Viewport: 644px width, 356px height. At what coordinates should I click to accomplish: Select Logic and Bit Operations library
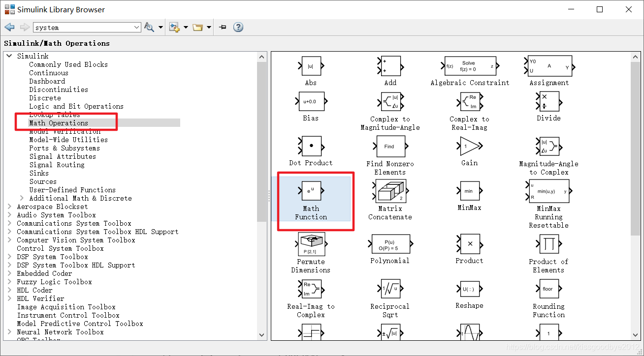76,106
